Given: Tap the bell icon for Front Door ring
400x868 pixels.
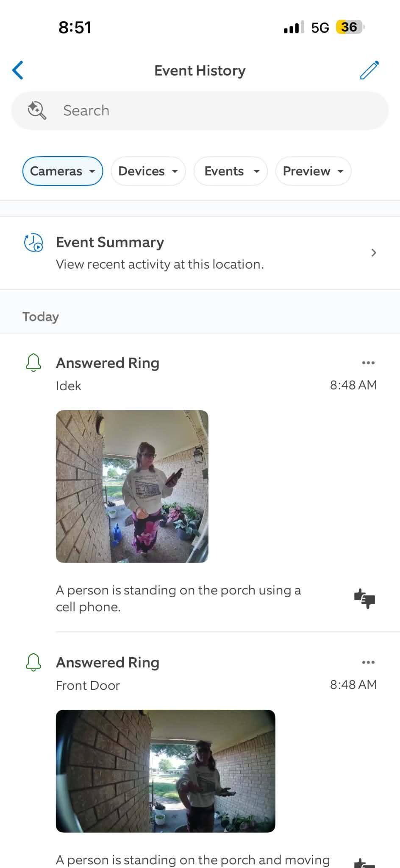Looking at the screenshot, I should 33,663.
